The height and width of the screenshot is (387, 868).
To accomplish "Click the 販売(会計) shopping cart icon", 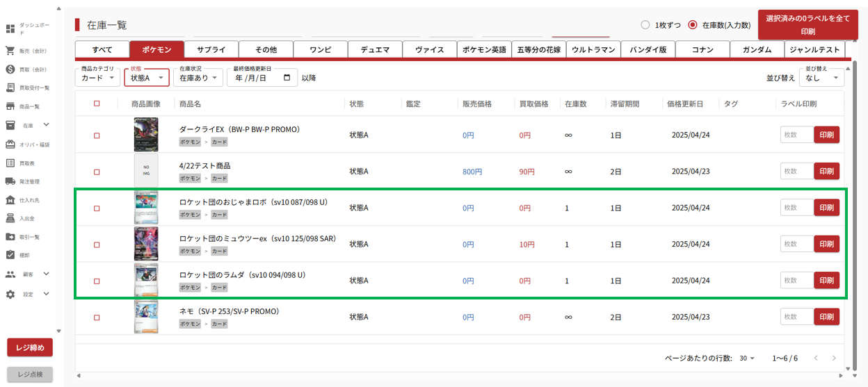I will point(10,51).
